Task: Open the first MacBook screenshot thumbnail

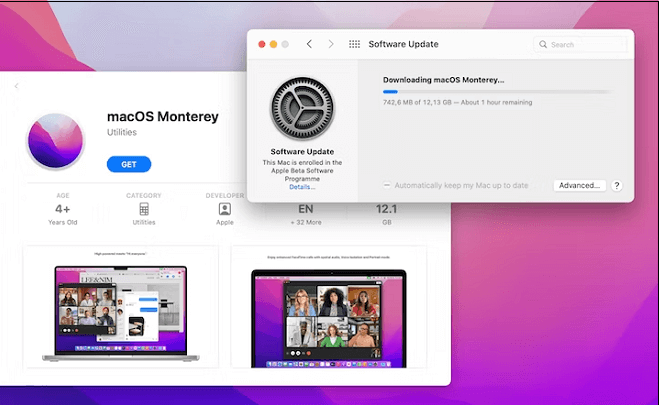Action: [121, 307]
